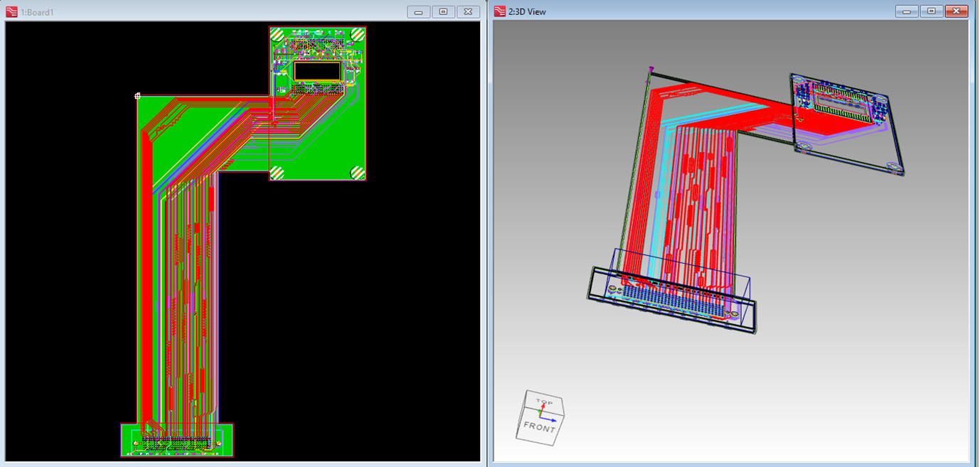
Task: Minimize the 3D View window
Action: click(x=906, y=11)
